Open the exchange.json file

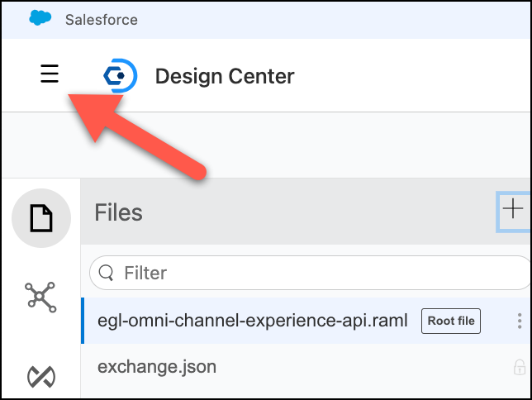[x=157, y=367]
